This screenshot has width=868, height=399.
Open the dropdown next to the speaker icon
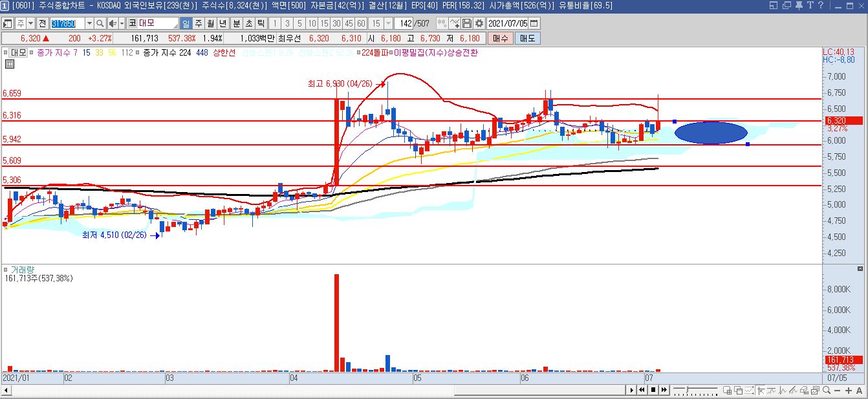point(122,23)
